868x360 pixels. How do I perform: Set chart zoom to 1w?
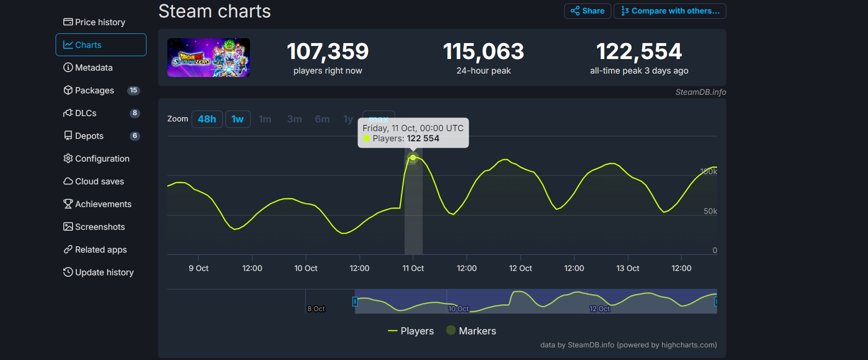click(x=237, y=119)
